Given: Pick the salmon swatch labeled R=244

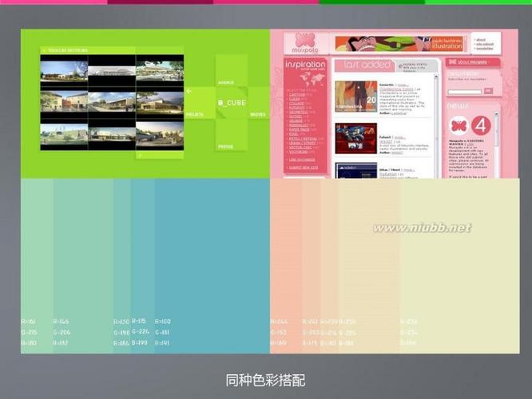Looking at the screenshot, I should [286, 266].
